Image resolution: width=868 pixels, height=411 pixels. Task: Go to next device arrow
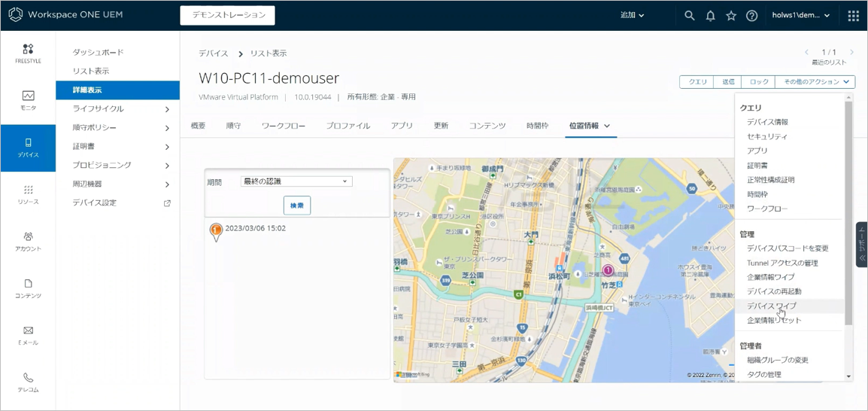click(851, 51)
